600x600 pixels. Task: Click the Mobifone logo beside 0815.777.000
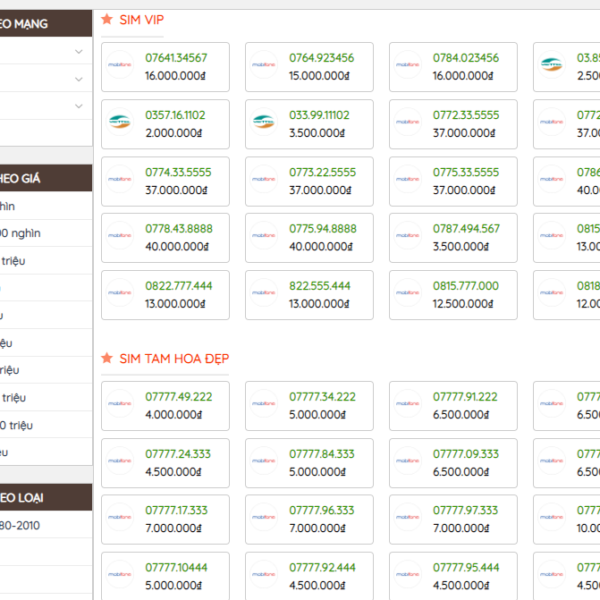pos(408,294)
